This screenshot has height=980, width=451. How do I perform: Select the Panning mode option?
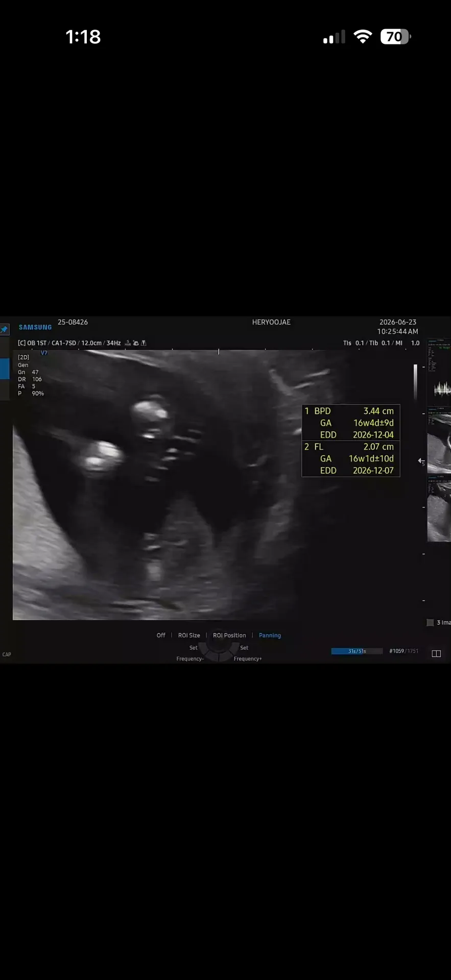(x=270, y=635)
